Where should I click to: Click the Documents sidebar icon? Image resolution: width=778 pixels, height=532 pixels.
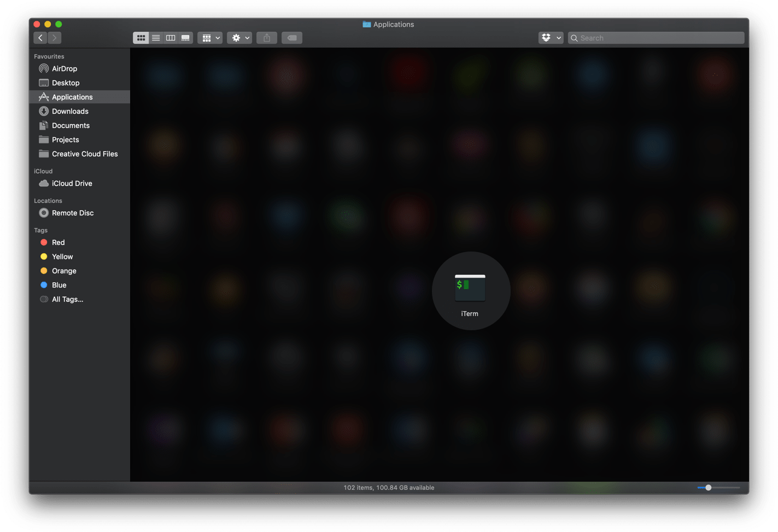[x=44, y=125]
